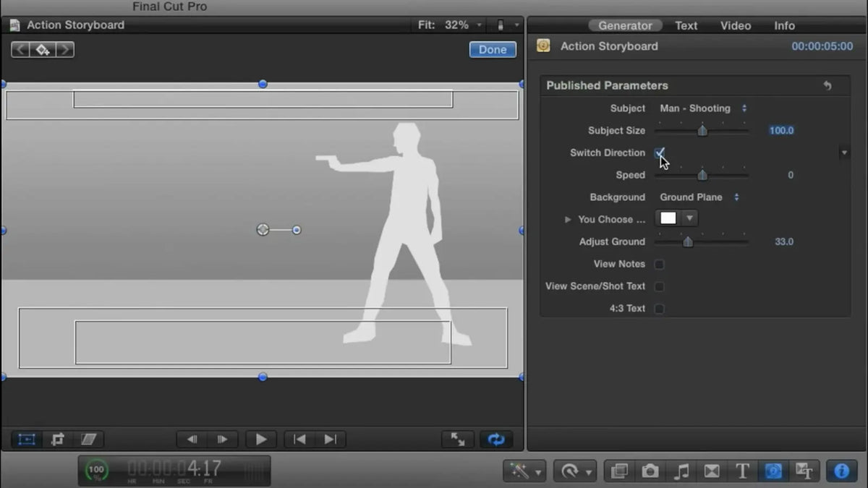Click the Final Cut Pro title text
868x488 pixels.
(169, 7)
